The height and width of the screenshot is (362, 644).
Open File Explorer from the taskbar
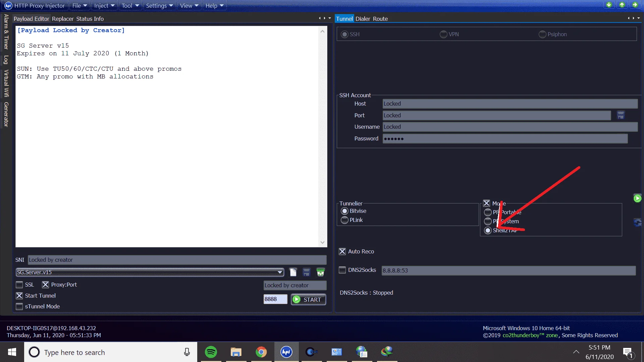click(x=236, y=352)
